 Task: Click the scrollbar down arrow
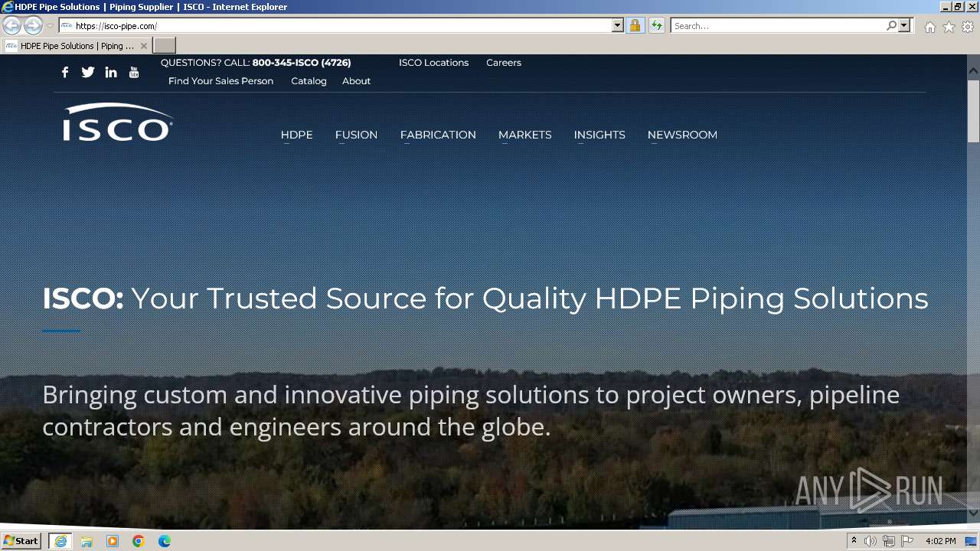pyautogui.click(x=973, y=513)
